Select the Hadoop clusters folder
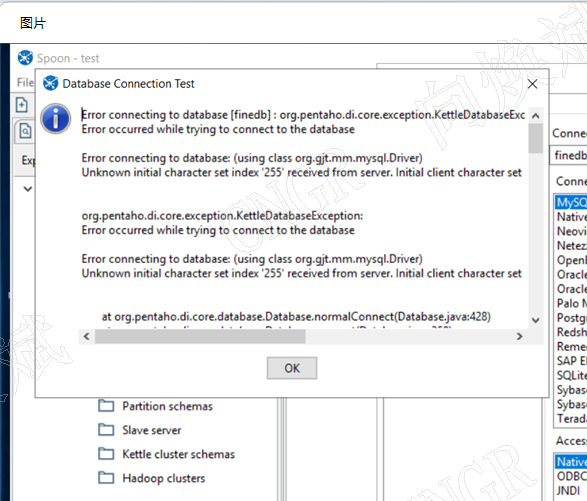The height and width of the screenshot is (501, 587). (164, 478)
